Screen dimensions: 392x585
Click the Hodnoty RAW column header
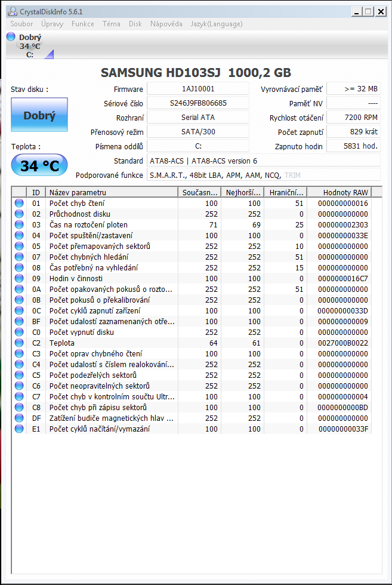(339, 192)
